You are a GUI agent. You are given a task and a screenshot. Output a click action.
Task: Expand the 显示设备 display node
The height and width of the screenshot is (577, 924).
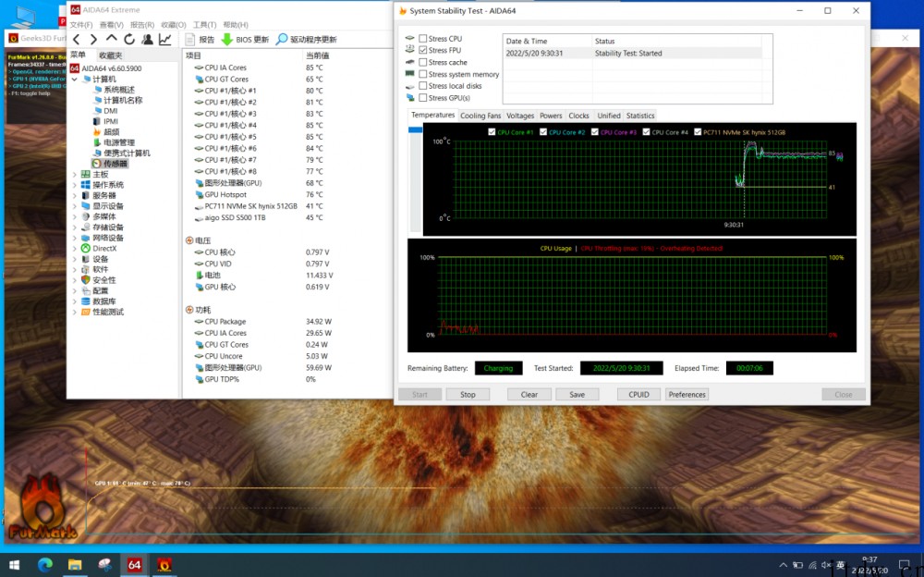pyautogui.click(x=75, y=206)
